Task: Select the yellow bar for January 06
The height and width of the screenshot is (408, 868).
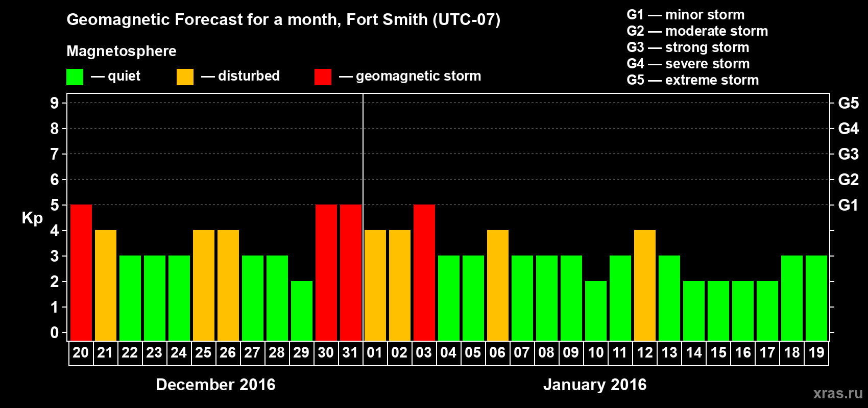Action: coord(498,285)
